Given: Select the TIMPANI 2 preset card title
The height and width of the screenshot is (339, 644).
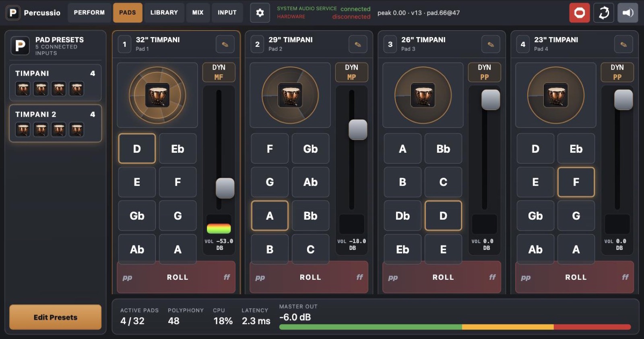Looking at the screenshot, I should pos(36,114).
